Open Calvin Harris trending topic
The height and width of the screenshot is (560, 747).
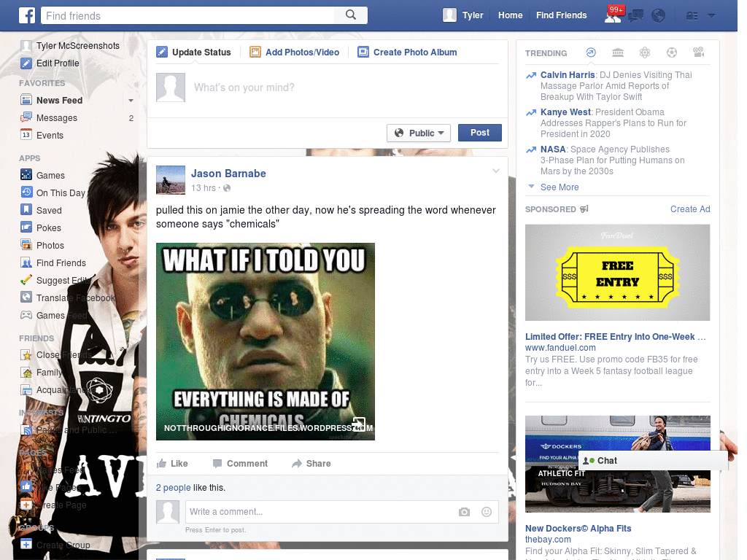point(568,75)
